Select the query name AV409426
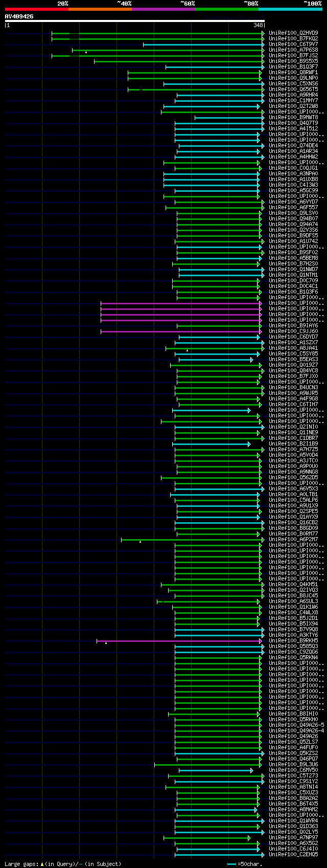 click(x=19, y=16)
